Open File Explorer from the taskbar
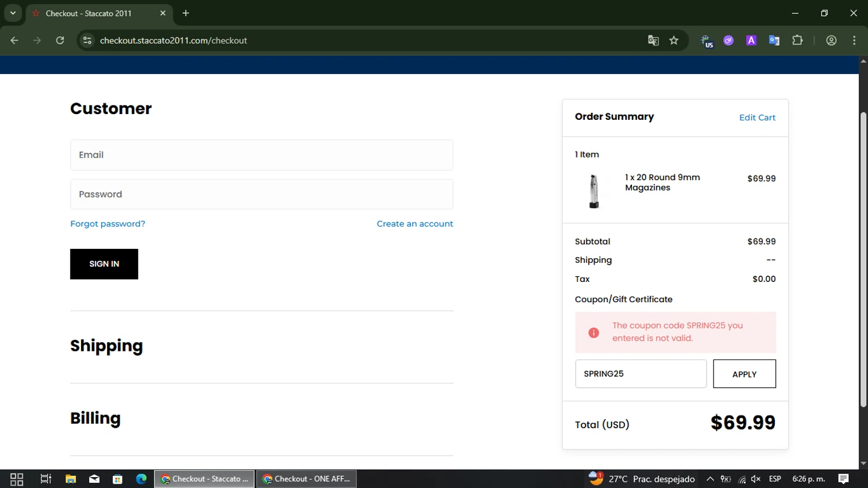This screenshot has height=488, width=868. 71,479
